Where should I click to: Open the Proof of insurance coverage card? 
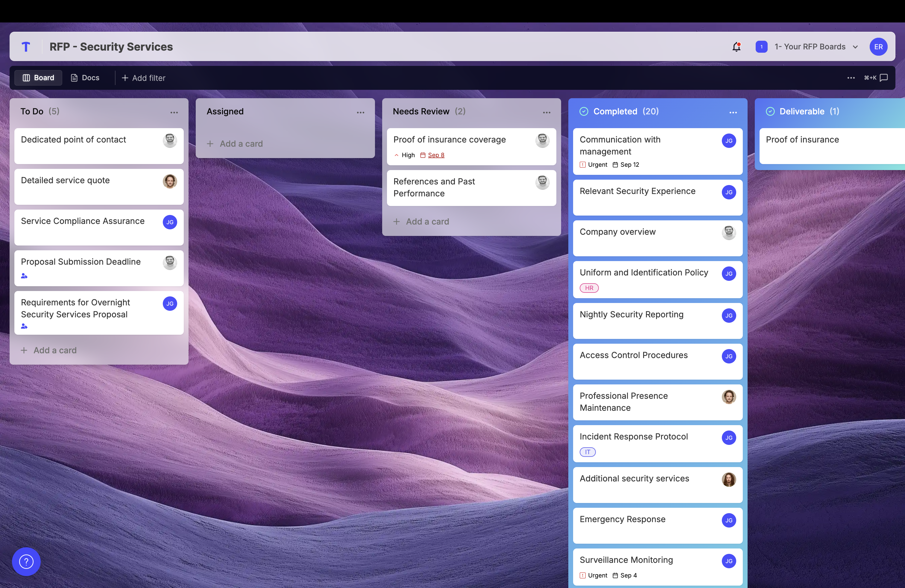450,140
